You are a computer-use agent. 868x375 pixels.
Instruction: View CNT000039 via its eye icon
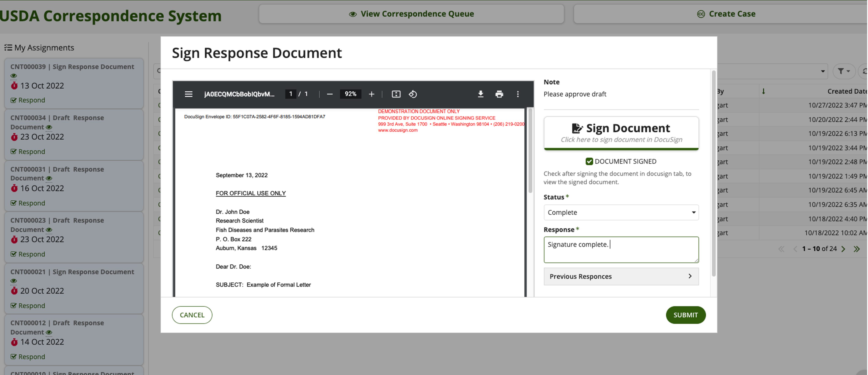click(14, 76)
